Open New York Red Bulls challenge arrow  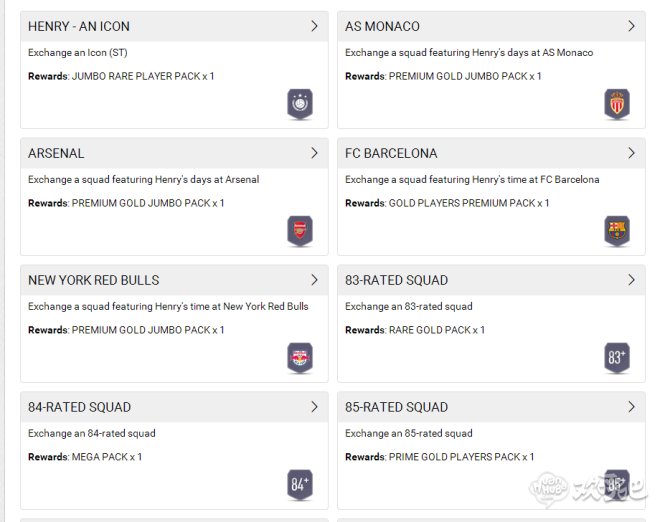click(314, 280)
